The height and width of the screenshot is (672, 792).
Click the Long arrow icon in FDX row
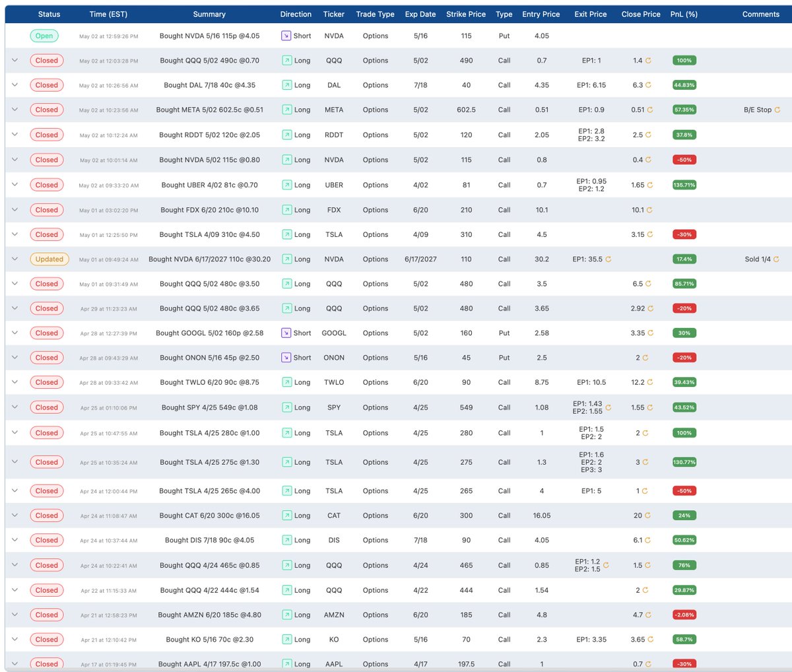[x=286, y=210]
